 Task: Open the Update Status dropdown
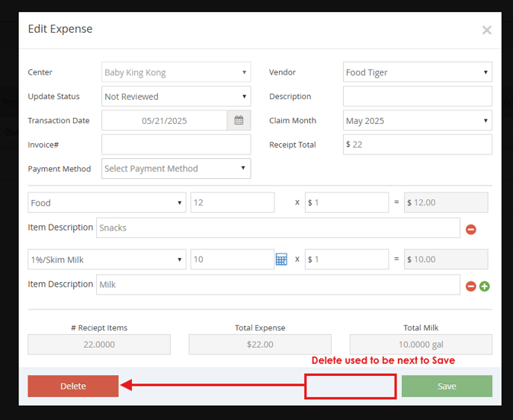click(x=176, y=96)
